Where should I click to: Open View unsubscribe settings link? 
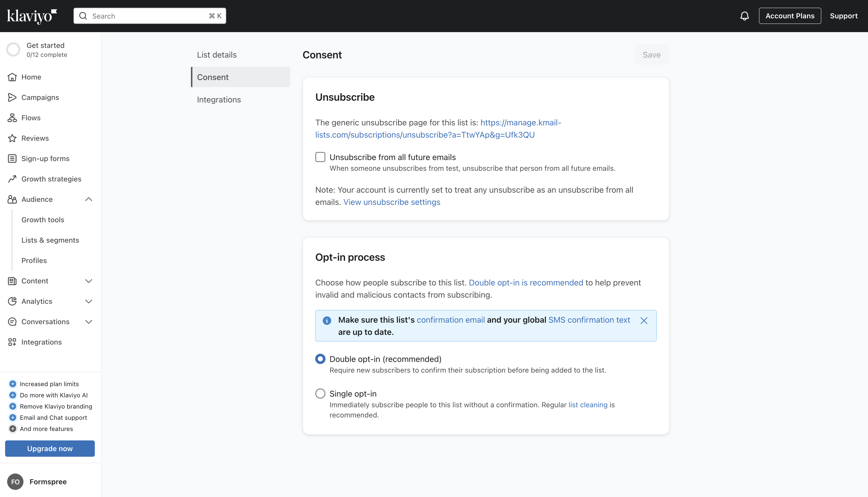pyautogui.click(x=392, y=202)
